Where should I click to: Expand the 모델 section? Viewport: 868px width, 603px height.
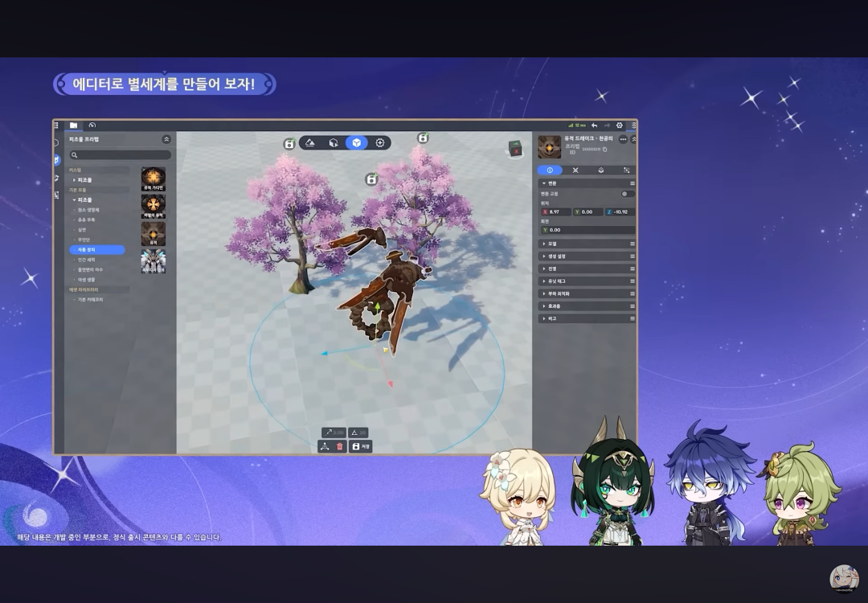coord(587,244)
